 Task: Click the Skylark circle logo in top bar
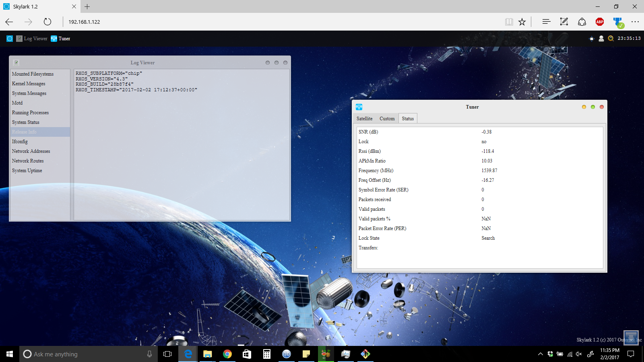click(x=10, y=39)
